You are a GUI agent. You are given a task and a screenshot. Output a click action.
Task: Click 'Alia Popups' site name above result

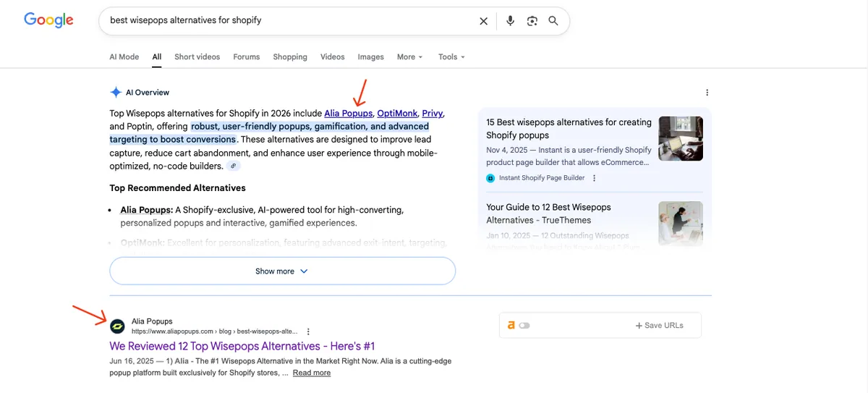[152, 321]
